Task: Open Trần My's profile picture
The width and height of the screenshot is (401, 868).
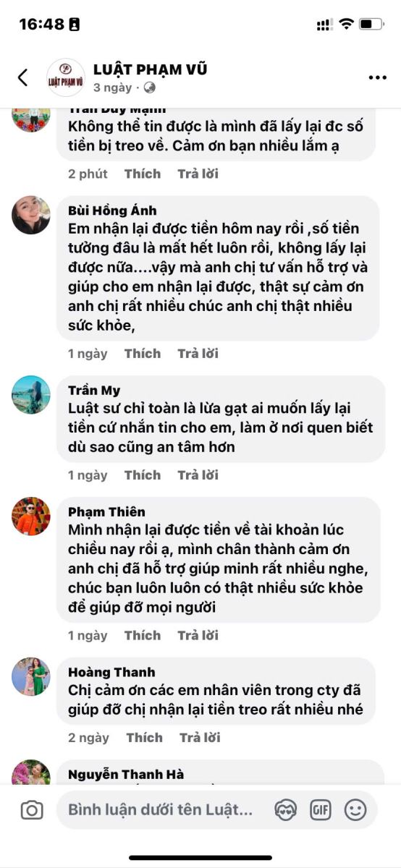Action: (31, 394)
